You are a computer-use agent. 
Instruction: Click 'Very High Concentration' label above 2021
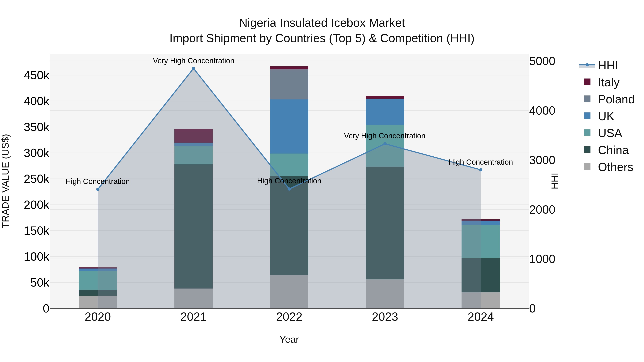coord(194,61)
